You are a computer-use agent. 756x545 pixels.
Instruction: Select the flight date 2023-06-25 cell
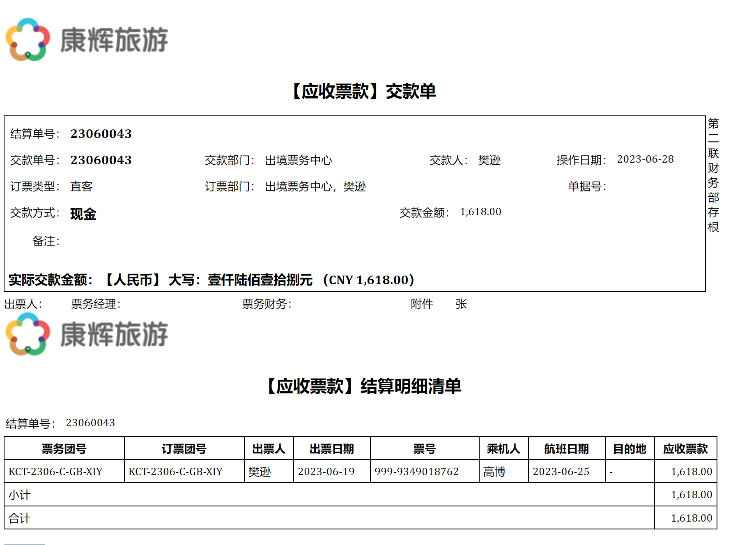coord(561,471)
